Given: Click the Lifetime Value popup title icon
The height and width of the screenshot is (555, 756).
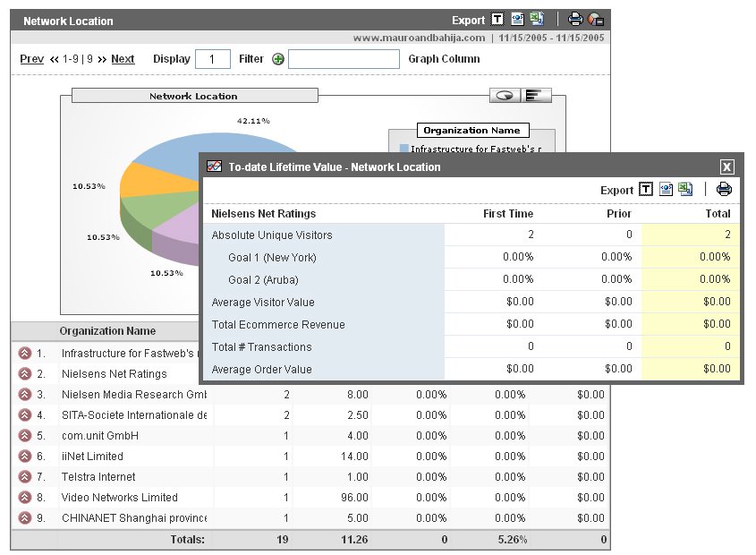Looking at the screenshot, I should pyautogui.click(x=214, y=166).
